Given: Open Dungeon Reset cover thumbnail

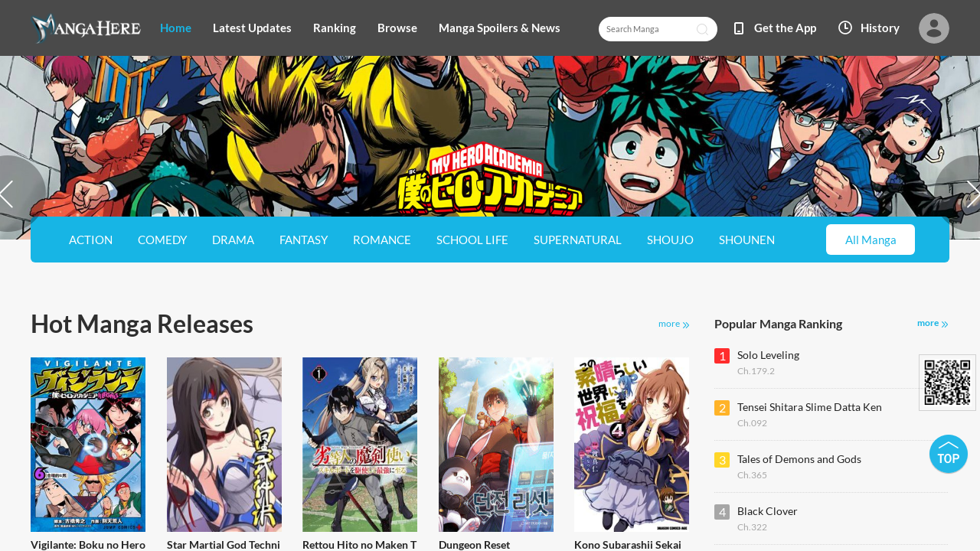Looking at the screenshot, I should tap(496, 445).
